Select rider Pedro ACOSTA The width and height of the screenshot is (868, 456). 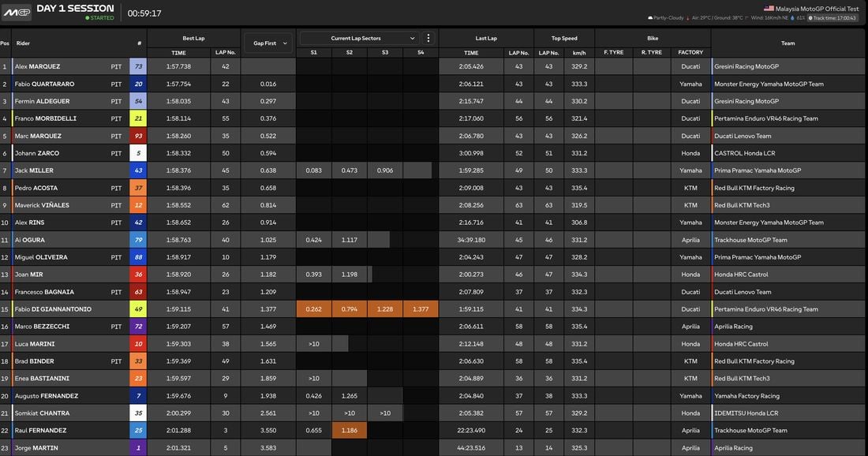pyautogui.click(x=36, y=188)
